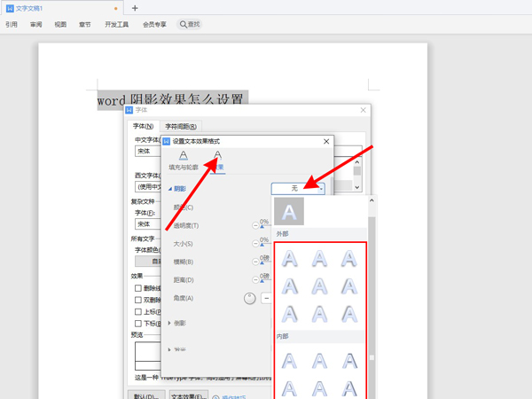This screenshot has height=399, width=532.
Task: Collapse the 阴影 shadow section
Action: coord(170,189)
